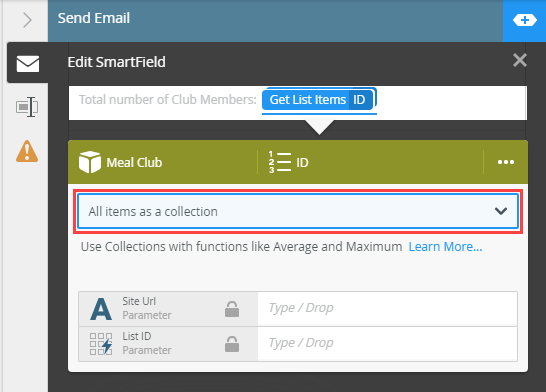The height and width of the screenshot is (392, 546).
Task: Open the three-dot more options menu
Action: [x=506, y=162]
